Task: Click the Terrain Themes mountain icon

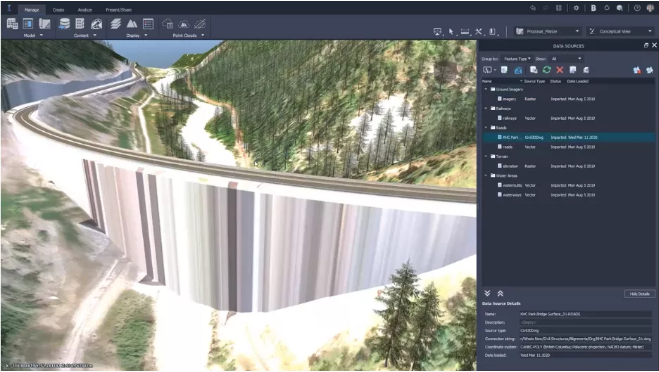Action: [132, 24]
